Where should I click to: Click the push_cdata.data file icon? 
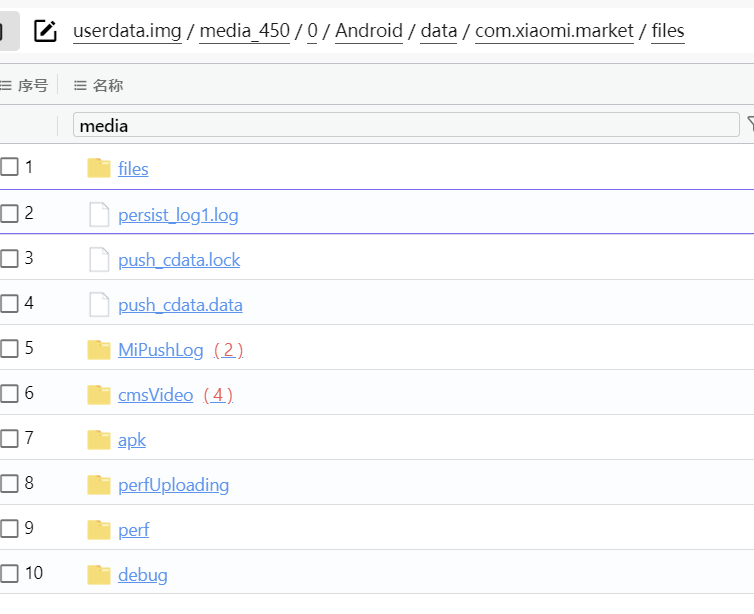pos(99,304)
